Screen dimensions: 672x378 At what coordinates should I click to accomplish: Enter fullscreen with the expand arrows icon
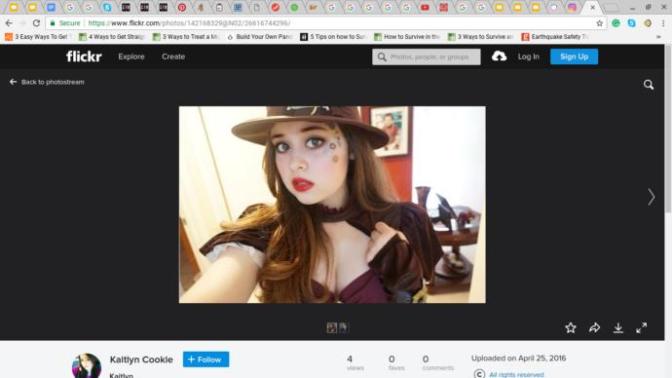[642, 328]
